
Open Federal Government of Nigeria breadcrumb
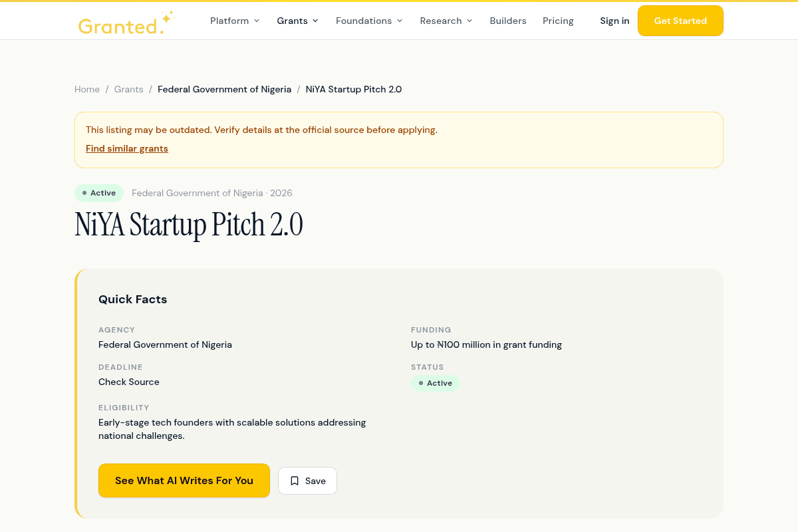[224, 89]
